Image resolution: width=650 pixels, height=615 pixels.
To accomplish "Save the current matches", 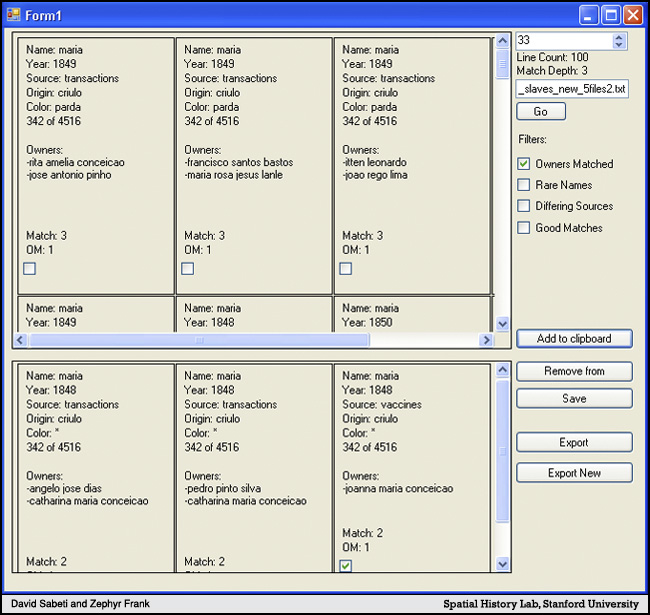I will click(x=574, y=398).
